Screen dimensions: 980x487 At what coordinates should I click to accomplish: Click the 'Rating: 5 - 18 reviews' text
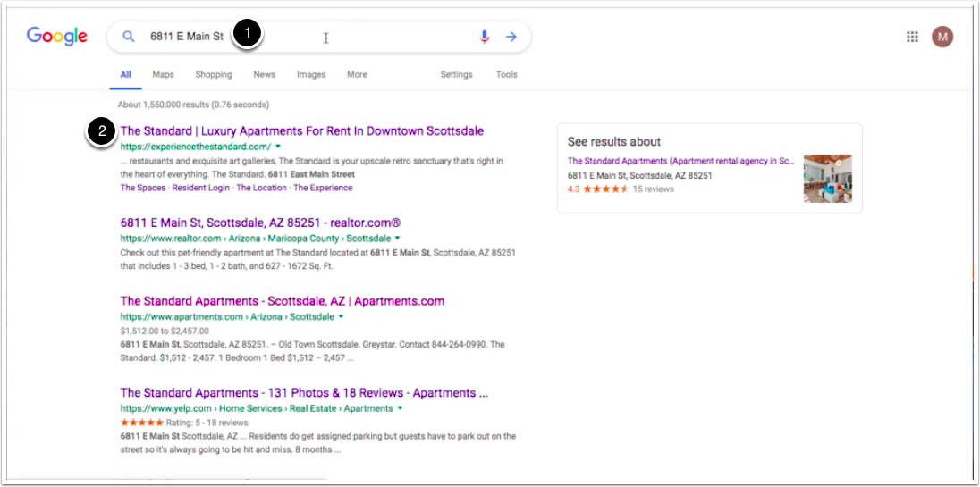(x=207, y=423)
